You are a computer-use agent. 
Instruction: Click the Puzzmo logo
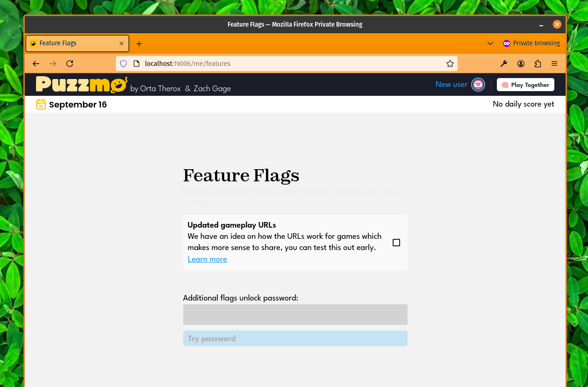pos(81,84)
